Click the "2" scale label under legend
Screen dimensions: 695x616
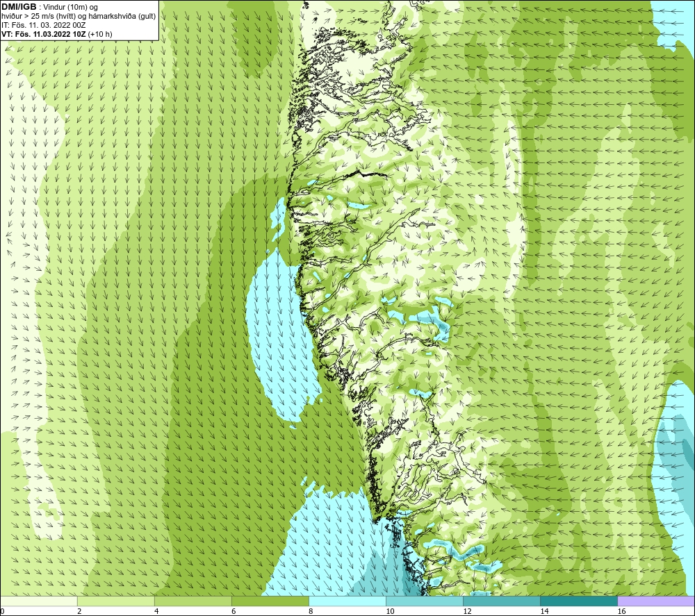(x=79, y=612)
